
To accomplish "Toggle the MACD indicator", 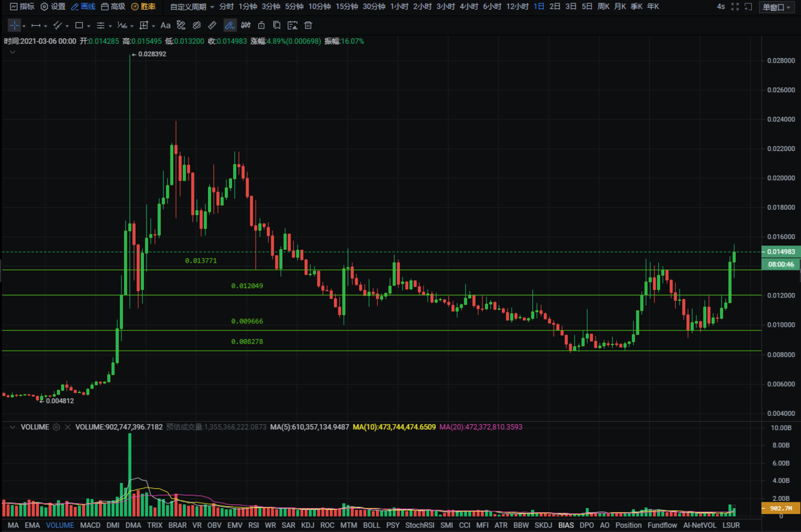I will tap(90, 526).
